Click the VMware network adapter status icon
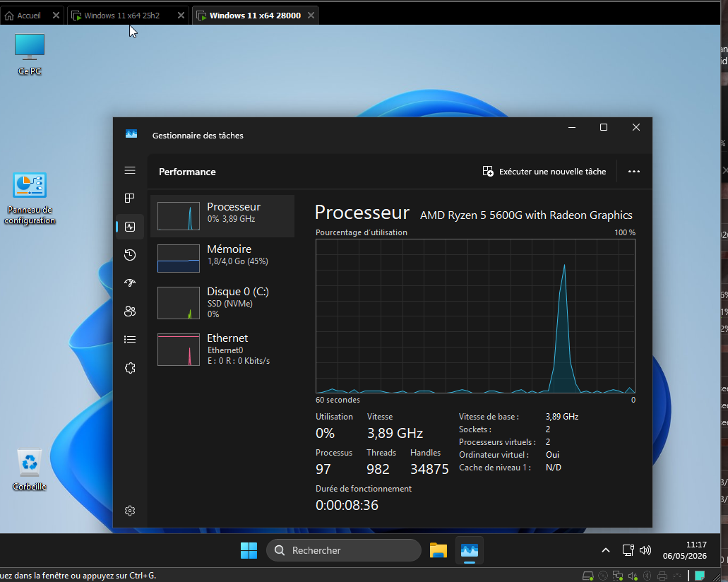This screenshot has width=728, height=582. tap(618, 576)
